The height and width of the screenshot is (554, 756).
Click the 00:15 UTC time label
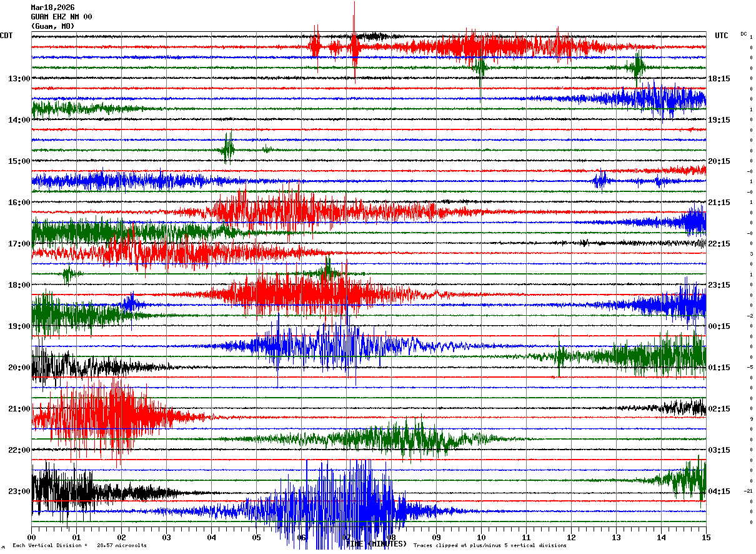(x=719, y=326)
